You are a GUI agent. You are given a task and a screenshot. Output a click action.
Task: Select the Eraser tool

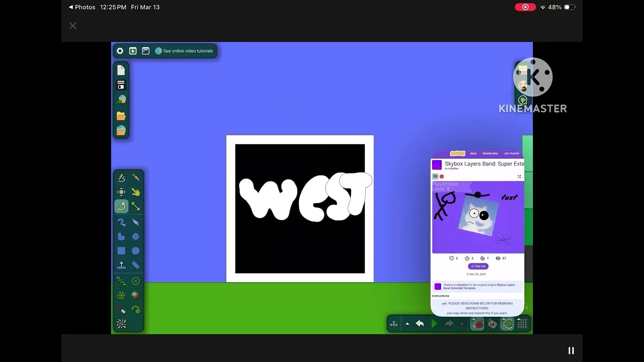pyautogui.click(x=136, y=222)
